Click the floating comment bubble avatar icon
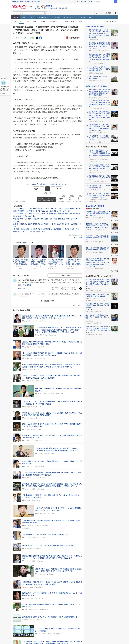 pos(4,83)
